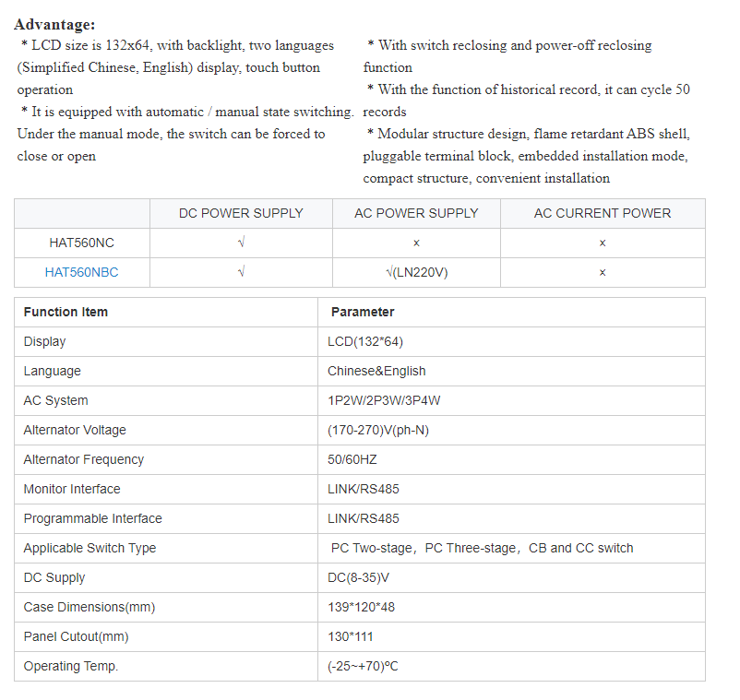The image size is (740, 700).
Task: Select the Parameter header cell
Action: (x=363, y=312)
